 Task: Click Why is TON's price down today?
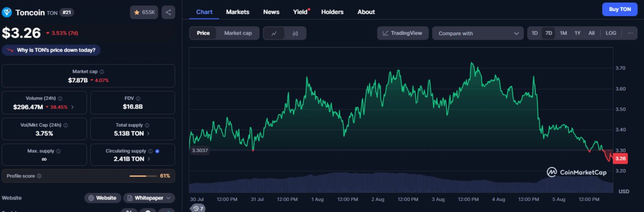click(x=51, y=50)
